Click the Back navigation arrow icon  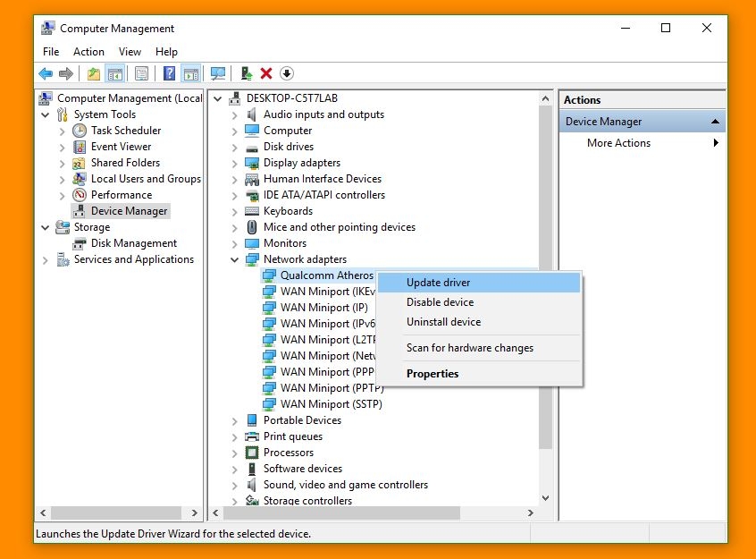(x=45, y=73)
